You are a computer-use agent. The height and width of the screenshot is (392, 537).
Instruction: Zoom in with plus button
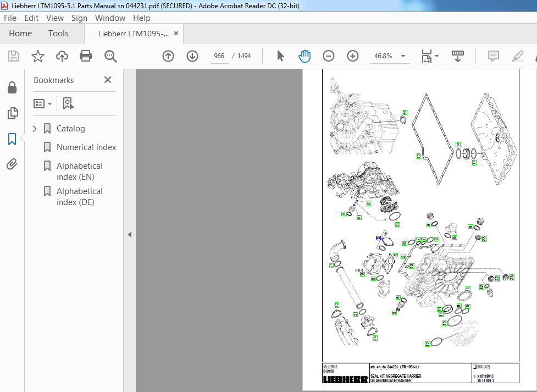(x=353, y=56)
